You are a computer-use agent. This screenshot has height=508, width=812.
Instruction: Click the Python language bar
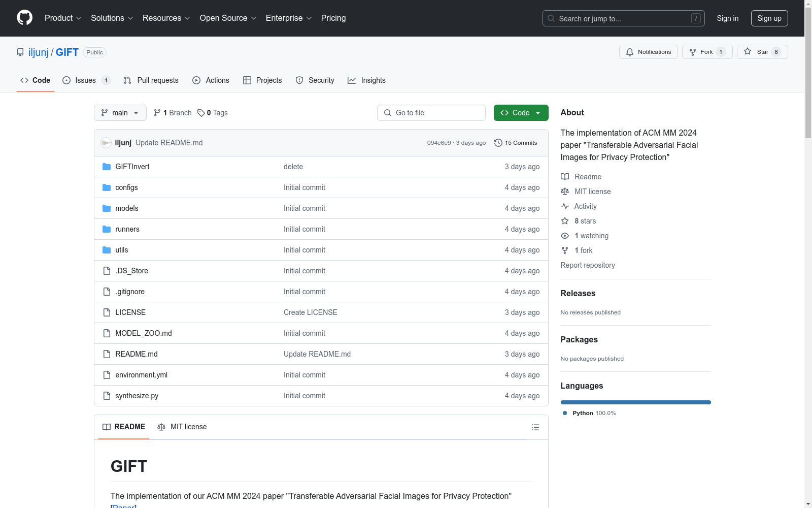635,402
